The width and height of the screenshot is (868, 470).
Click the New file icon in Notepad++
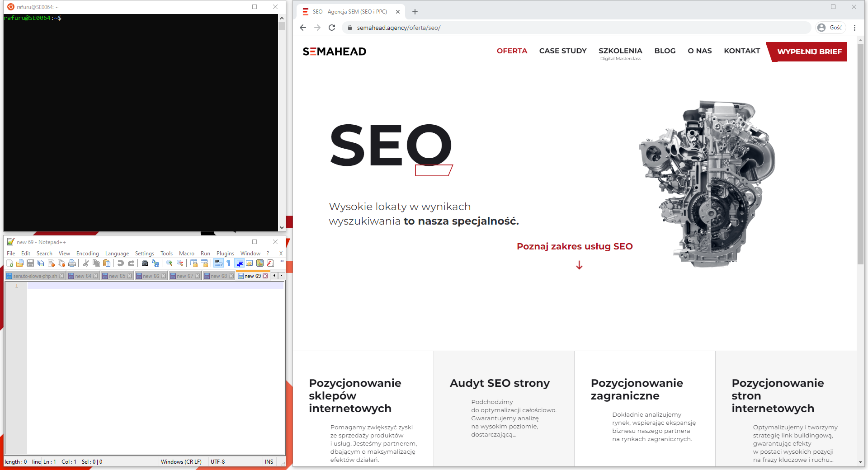click(10, 263)
